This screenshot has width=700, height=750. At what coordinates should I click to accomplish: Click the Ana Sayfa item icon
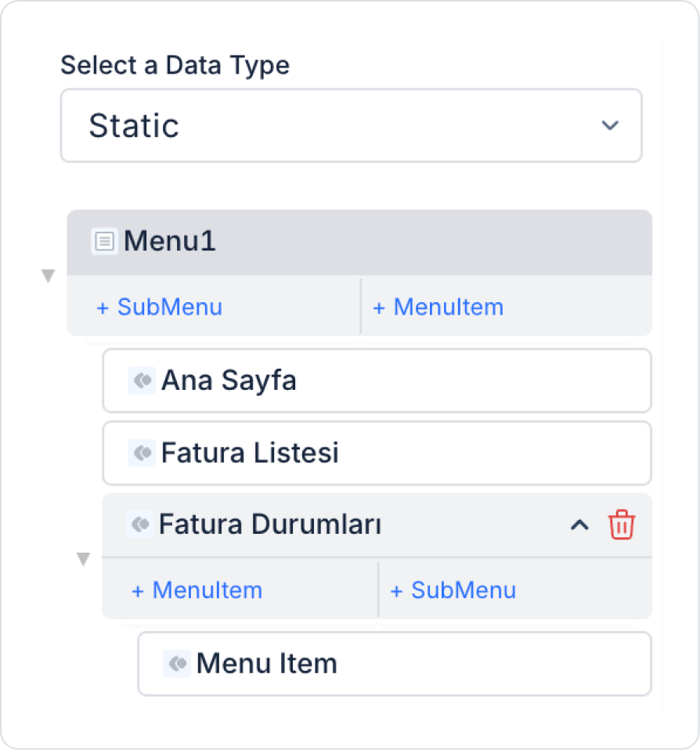coord(141,380)
